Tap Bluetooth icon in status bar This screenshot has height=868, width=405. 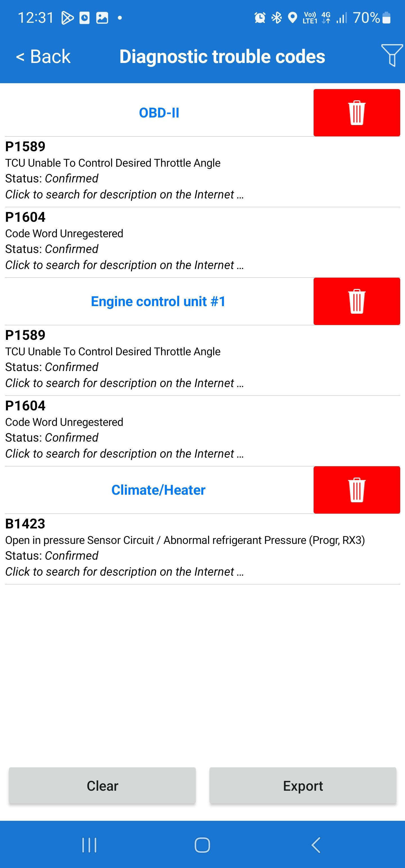276,17
